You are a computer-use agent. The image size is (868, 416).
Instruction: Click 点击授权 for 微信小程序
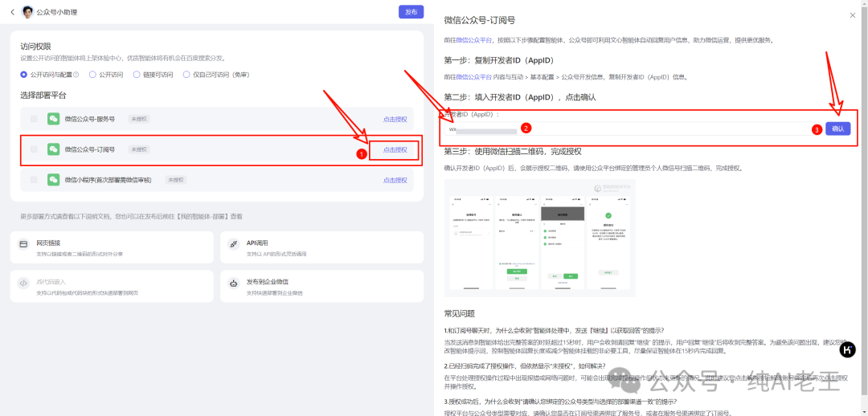pos(395,180)
